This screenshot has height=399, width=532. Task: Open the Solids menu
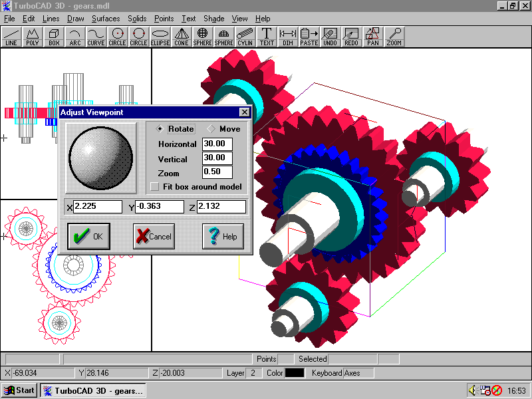pyautogui.click(x=137, y=19)
